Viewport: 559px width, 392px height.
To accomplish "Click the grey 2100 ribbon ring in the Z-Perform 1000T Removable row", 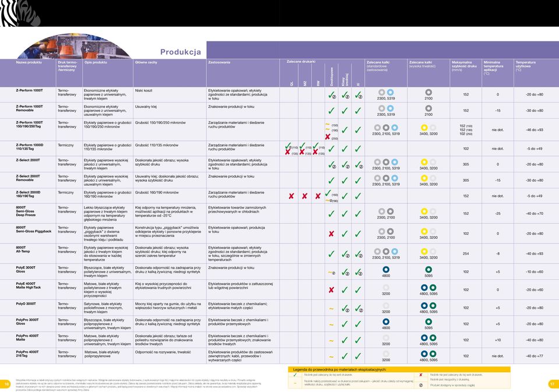I will point(428,108).
